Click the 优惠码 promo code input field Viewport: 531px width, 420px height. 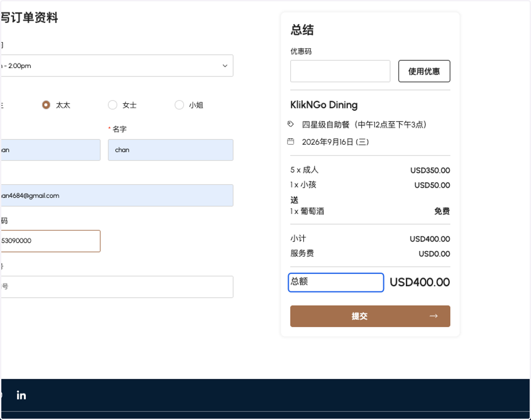340,71
